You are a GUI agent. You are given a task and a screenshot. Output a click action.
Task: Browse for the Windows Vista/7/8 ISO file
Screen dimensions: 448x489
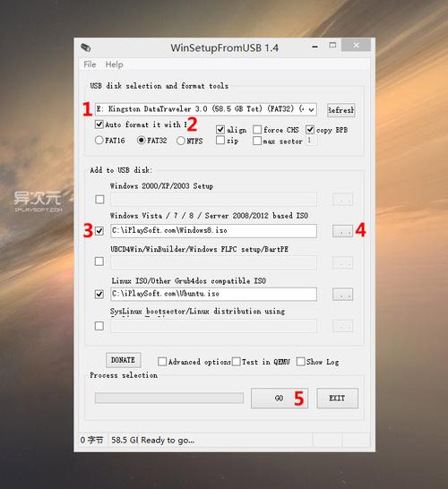[x=342, y=231]
